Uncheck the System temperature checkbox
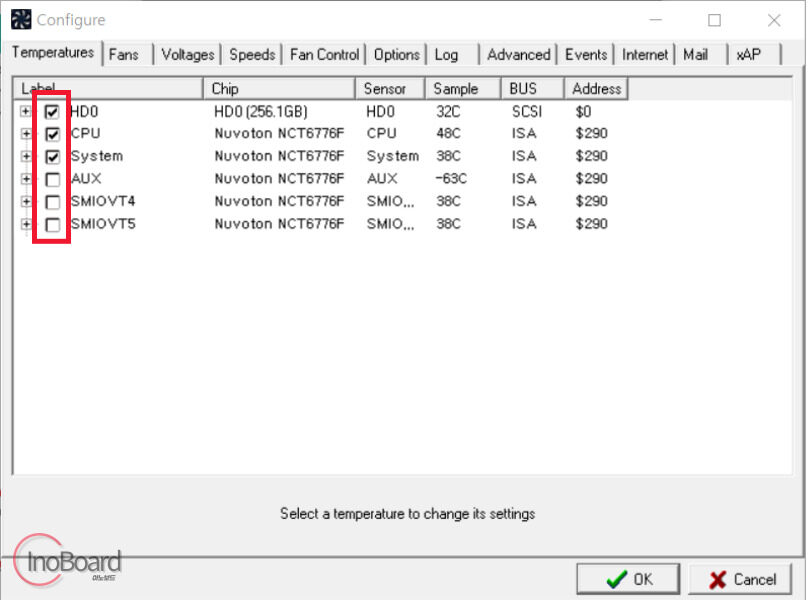Screen dimensions: 810x600 click(52, 157)
